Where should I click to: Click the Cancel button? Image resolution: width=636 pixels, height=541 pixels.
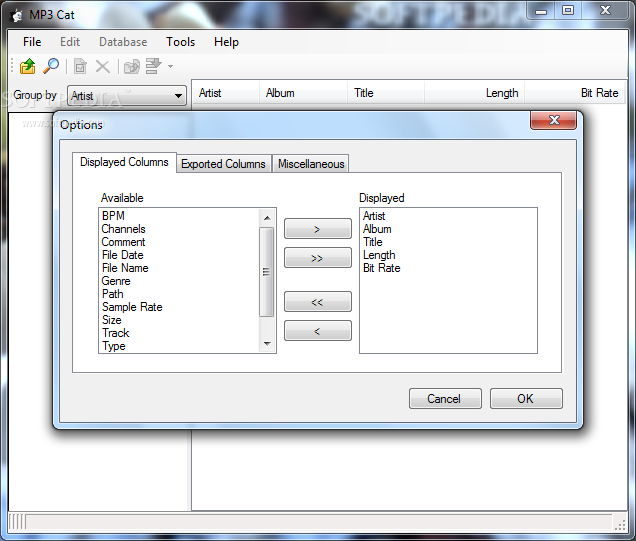pyautogui.click(x=445, y=399)
